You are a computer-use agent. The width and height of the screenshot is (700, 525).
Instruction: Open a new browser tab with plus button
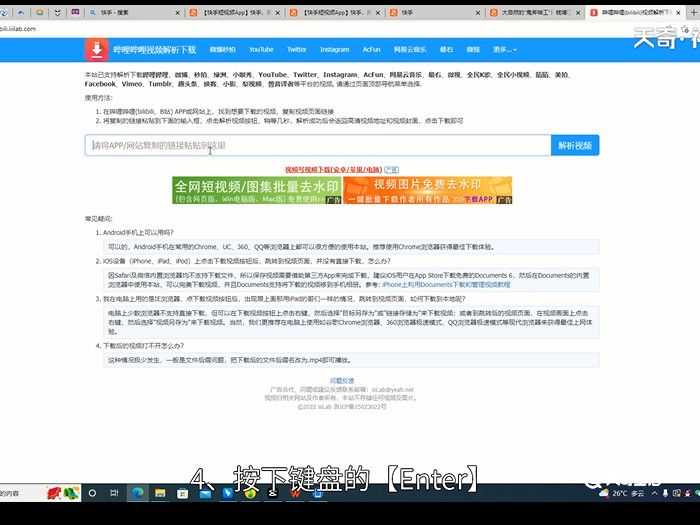(694, 12)
